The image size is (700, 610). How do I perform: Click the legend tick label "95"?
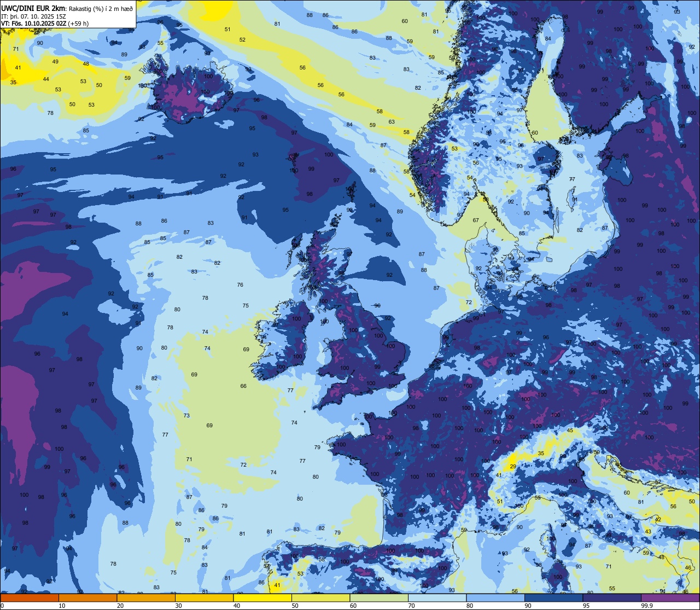tap(587, 606)
